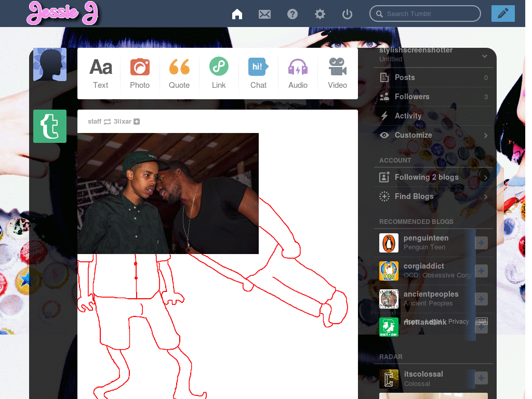The width and height of the screenshot is (532, 399).
Task: Open Following 2 blogs item
Action: click(x=434, y=177)
